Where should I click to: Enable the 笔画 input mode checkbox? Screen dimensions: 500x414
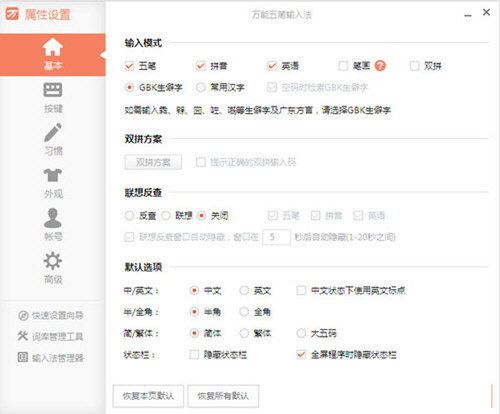pyautogui.click(x=343, y=66)
